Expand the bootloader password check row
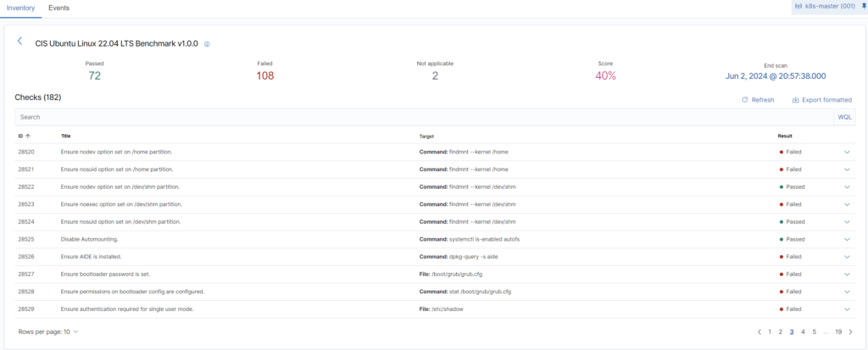 tap(845, 275)
